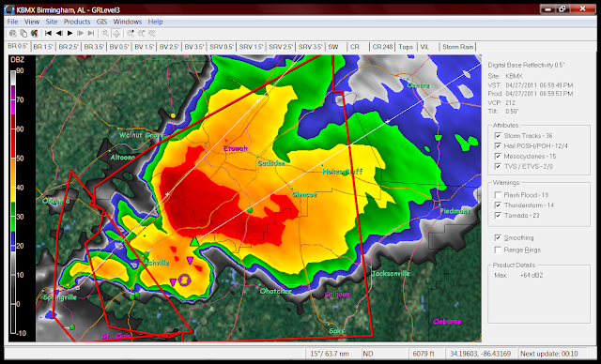Screen dimensions: 601x364
Task: Select the CR 248 tab
Action: (382, 47)
